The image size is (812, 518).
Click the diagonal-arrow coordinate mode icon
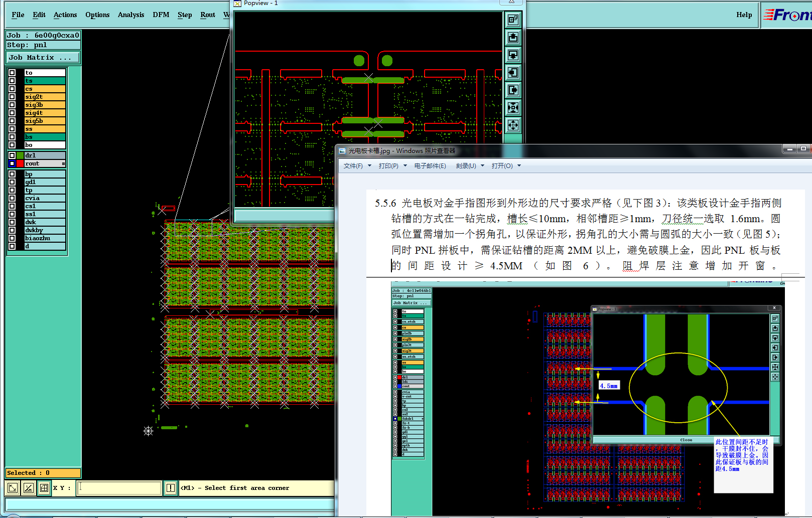pyautogui.click(x=13, y=487)
